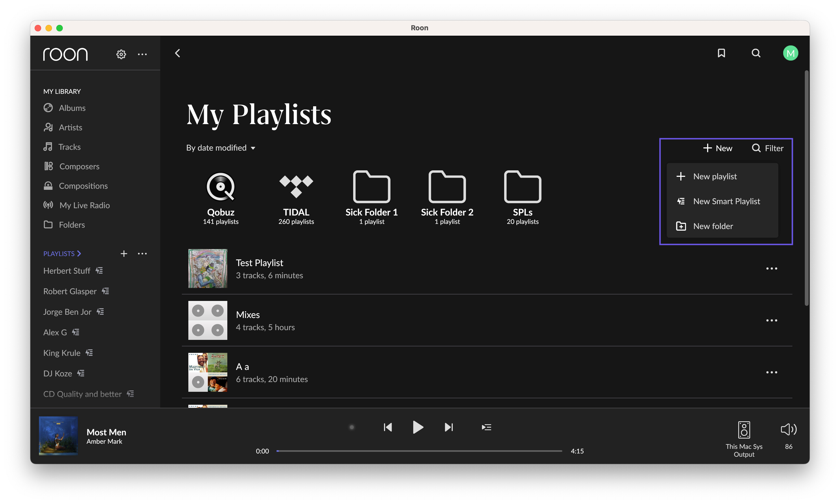Open Roon settings with the gear icon
This screenshot has height=504, width=840.
coord(121,54)
